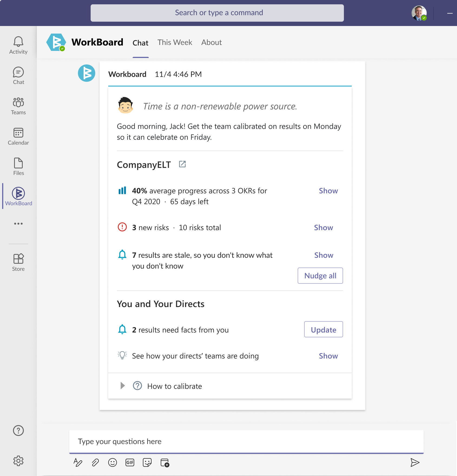The height and width of the screenshot is (476, 457).
Task: Switch to the Chat tab
Action: [140, 43]
